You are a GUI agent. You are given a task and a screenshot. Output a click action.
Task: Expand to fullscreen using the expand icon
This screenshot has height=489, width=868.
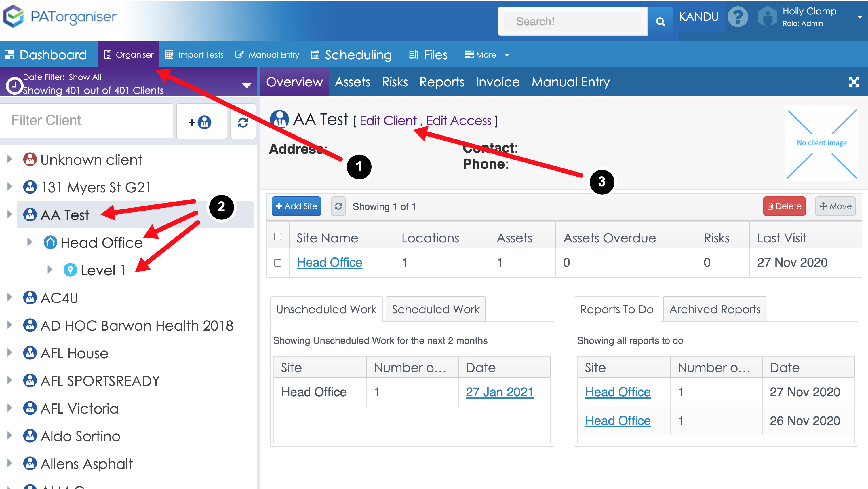(854, 81)
